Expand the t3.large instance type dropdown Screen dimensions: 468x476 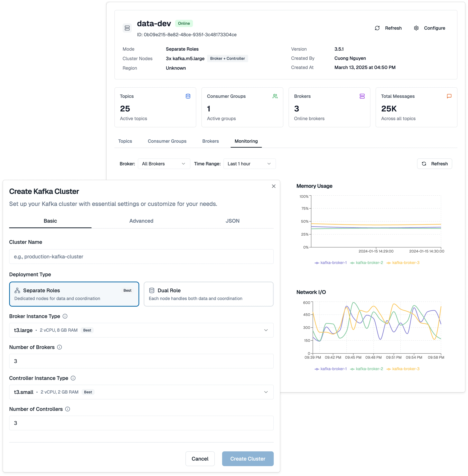tap(266, 330)
